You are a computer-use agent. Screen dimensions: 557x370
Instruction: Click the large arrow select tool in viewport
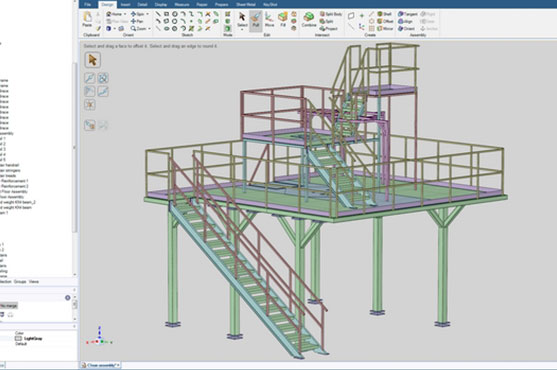pos(93,60)
